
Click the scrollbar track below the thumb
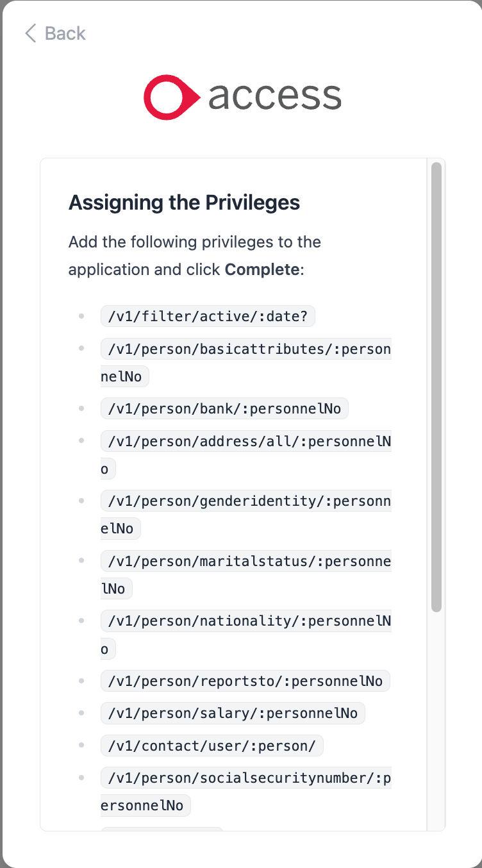[x=436, y=718]
